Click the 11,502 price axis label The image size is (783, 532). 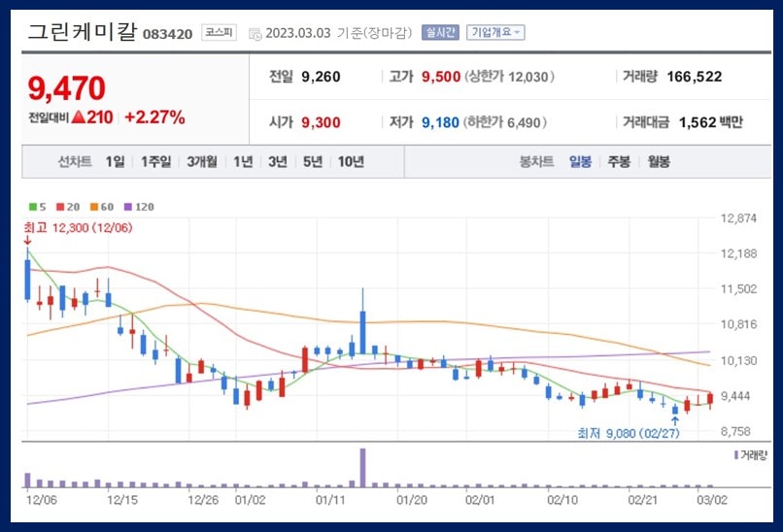tap(738, 289)
